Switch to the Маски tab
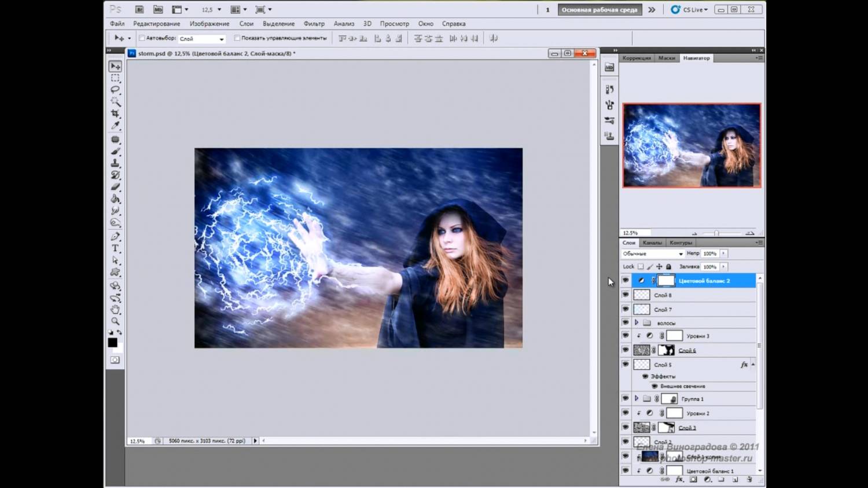The image size is (868, 488). (x=667, y=58)
